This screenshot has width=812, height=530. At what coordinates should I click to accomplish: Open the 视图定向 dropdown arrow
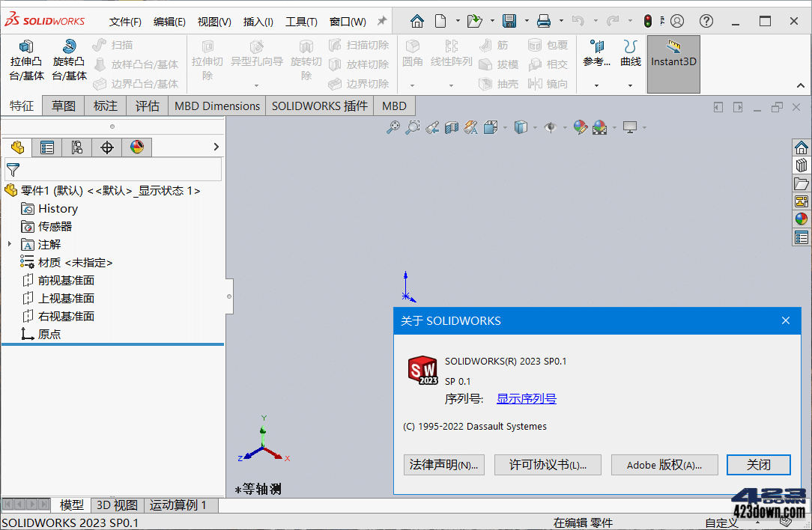click(504, 127)
